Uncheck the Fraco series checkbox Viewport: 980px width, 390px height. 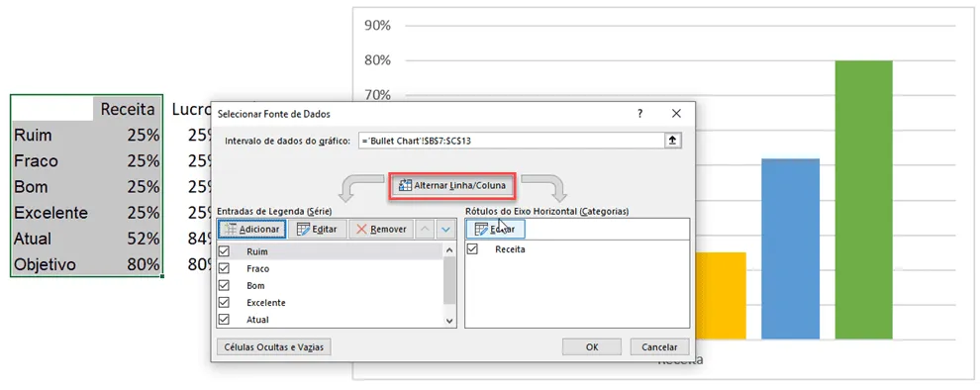(x=224, y=268)
